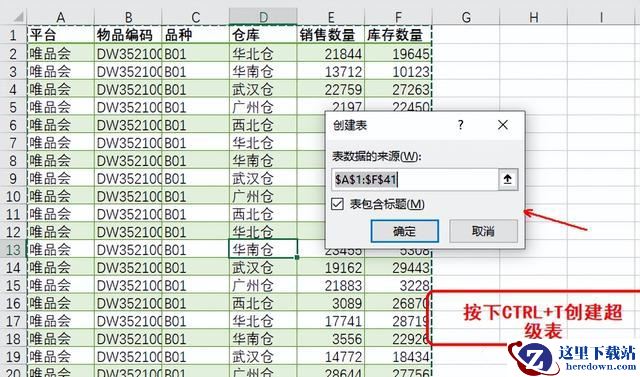This screenshot has height=377, width=640.
Task: Click the 取消 button
Action: 483,231
